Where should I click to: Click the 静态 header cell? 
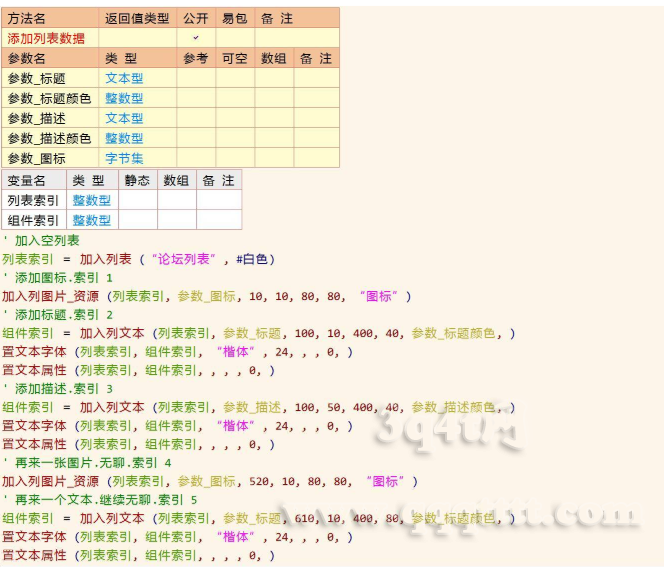[138, 180]
